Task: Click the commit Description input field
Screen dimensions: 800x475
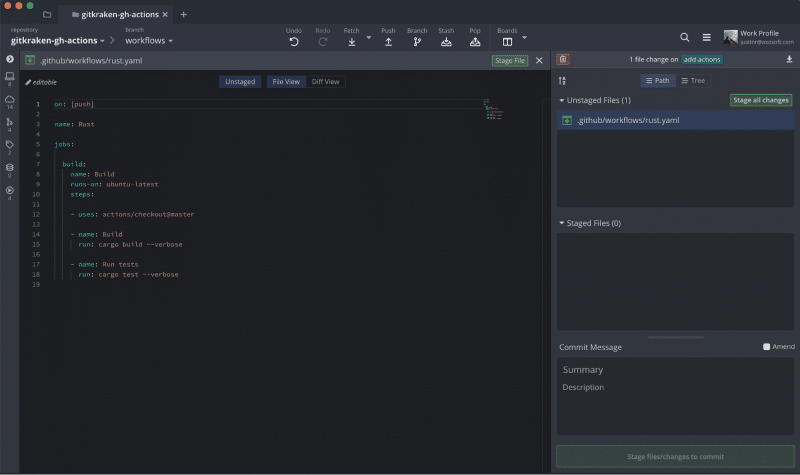Action: pyautogui.click(x=676, y=387)
